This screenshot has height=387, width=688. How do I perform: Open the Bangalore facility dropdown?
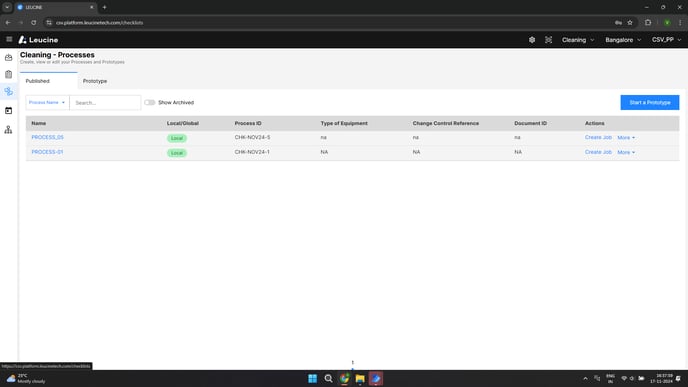(x=623, y=40)
